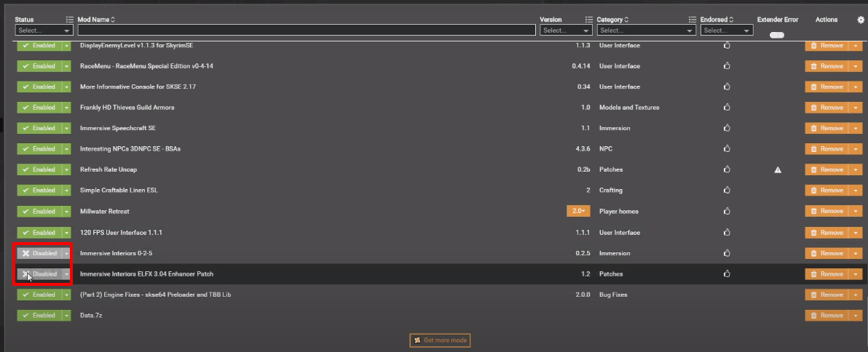Click the Bug Fixes category cell
Image resolution: width=868 pixels, height=352 pixels.
(613, 295)
